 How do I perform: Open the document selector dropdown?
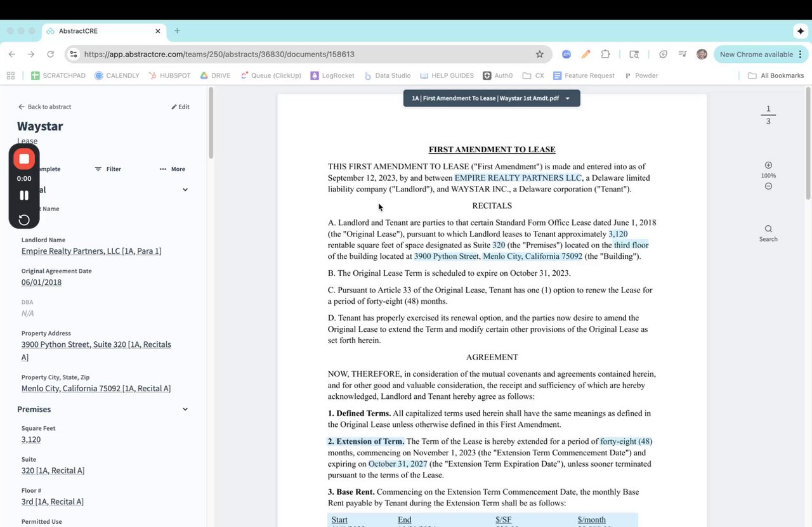tap(492, 98)
